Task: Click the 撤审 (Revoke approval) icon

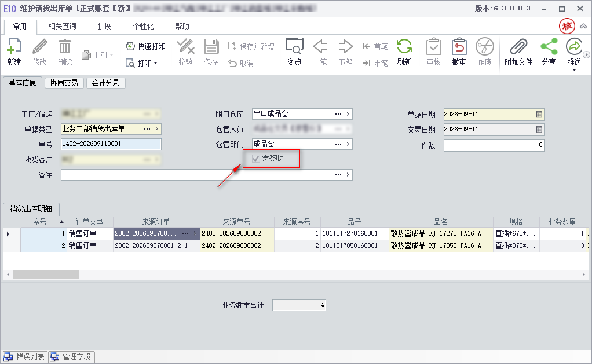Action: coord(459,47)
